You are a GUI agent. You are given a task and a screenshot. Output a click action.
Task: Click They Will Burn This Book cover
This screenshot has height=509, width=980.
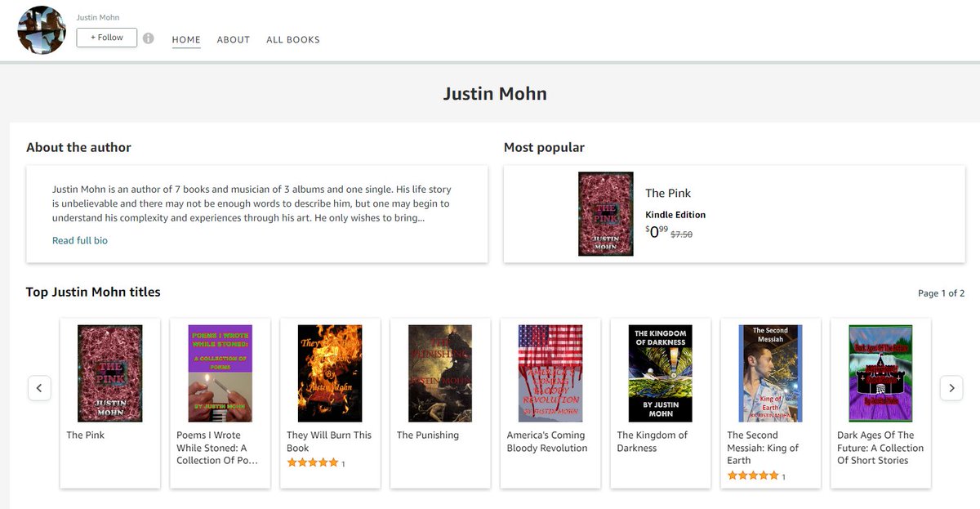(x=330, y=373)
